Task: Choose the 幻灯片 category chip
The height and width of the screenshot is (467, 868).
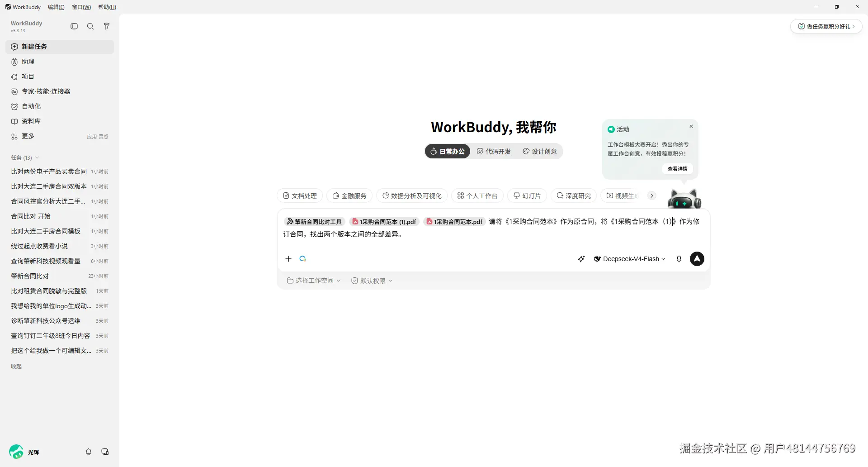Action: click(x=527, y=195)
